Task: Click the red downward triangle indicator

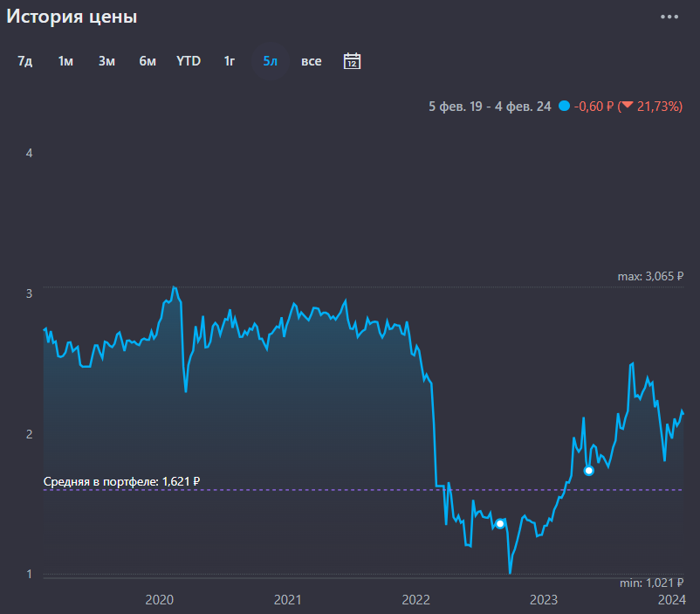Action: (x=627, y=106)
